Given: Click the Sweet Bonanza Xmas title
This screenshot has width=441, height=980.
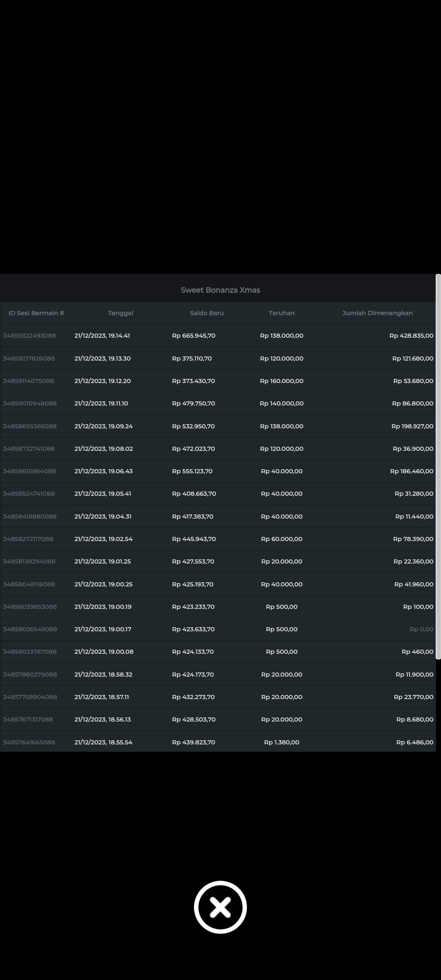Looking at the screenshot, I should [220, 290].
